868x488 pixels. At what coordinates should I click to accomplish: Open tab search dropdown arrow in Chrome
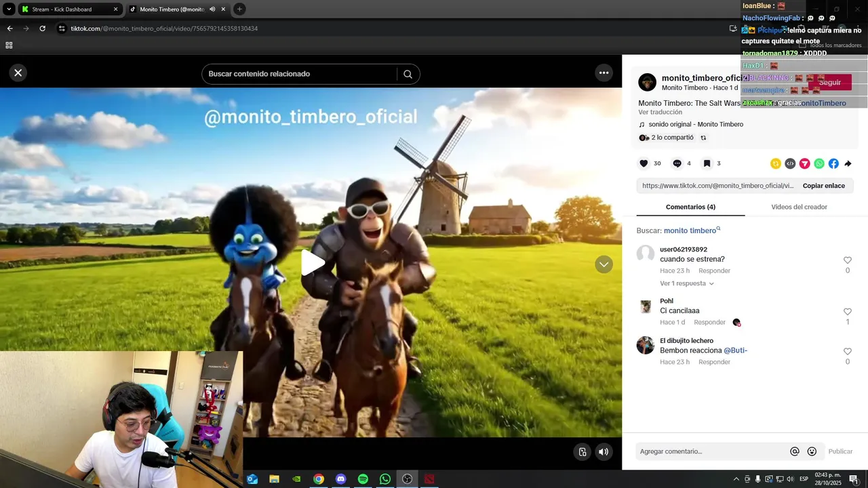(x=9, y=9)
